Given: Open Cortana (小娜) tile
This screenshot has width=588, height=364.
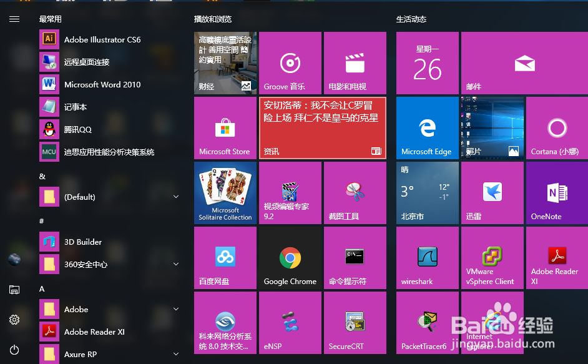Looking at the screenshot, I should (557, 128).
